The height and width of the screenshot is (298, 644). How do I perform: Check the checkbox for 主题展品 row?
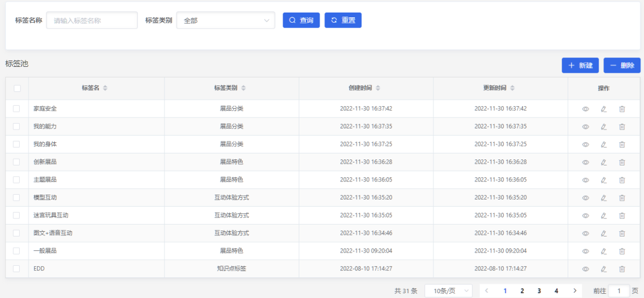point(17,180)
